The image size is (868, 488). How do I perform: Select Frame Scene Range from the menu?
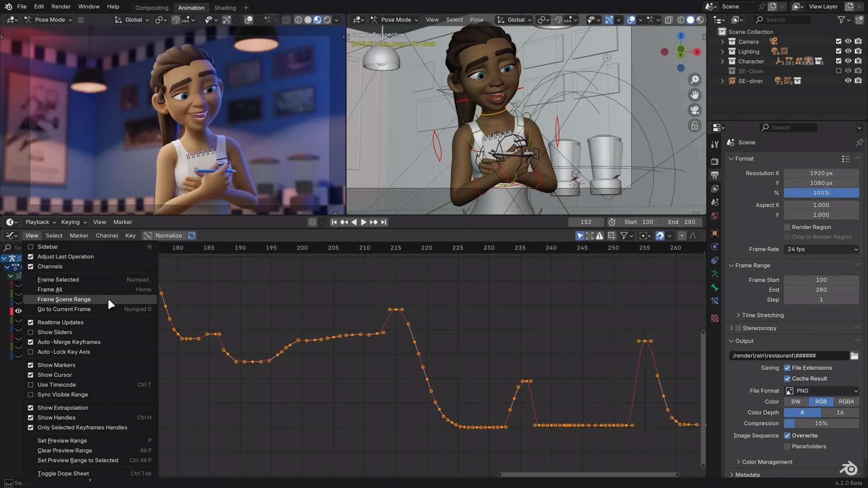coord(63,299)
